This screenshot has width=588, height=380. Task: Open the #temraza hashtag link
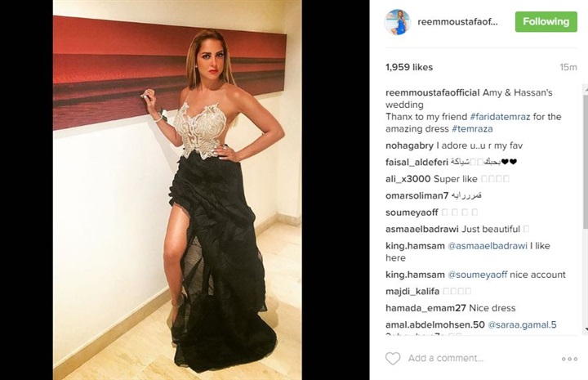(x=472, y=128)
